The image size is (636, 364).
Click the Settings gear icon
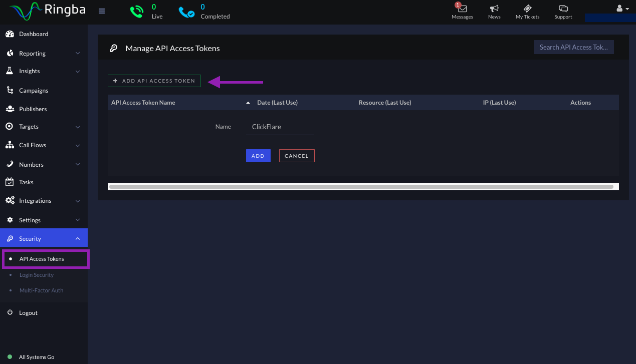pos(10,220)
